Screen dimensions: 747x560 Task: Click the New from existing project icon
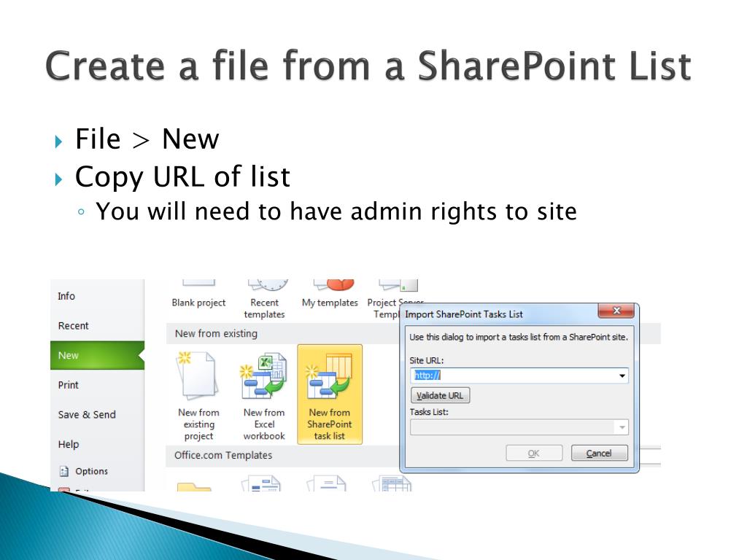click(x=198, y=376)
